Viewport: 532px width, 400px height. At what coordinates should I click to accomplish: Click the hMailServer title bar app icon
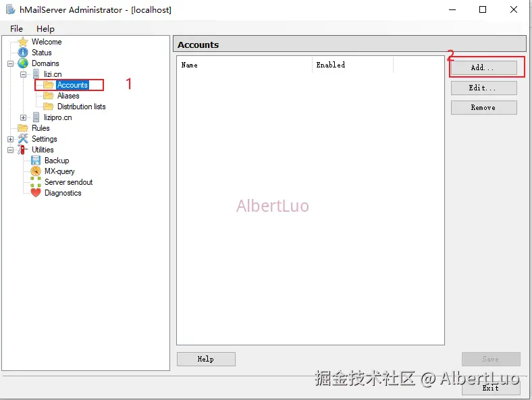coord(10,9)
